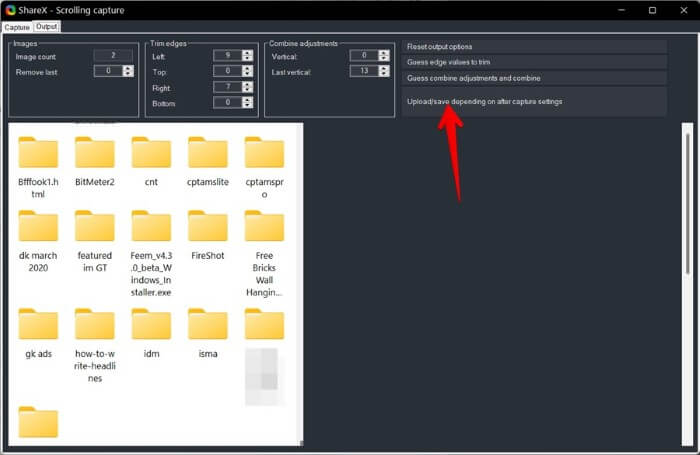Viewport: 700px width, 455px height.
Task: Click the Vertical adjustment value field
Action: (x=364, y=55)
